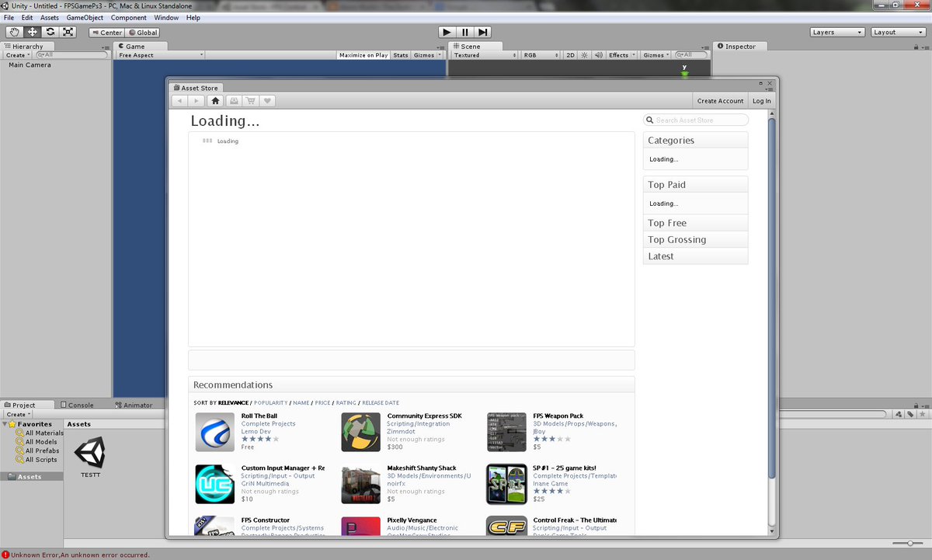Open the Window menu
932x560 pixels.
[166, 17]
